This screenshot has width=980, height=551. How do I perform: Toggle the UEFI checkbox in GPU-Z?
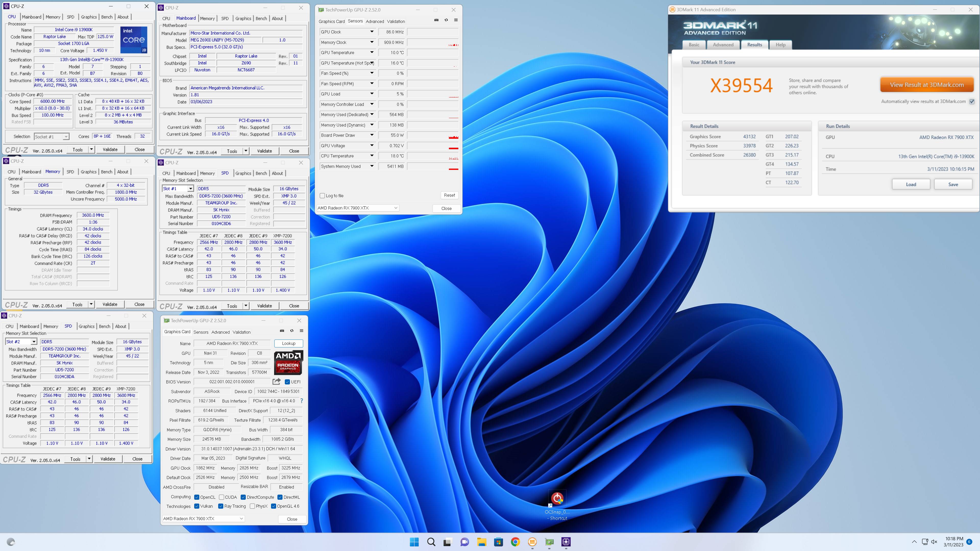tap(287, 382)
